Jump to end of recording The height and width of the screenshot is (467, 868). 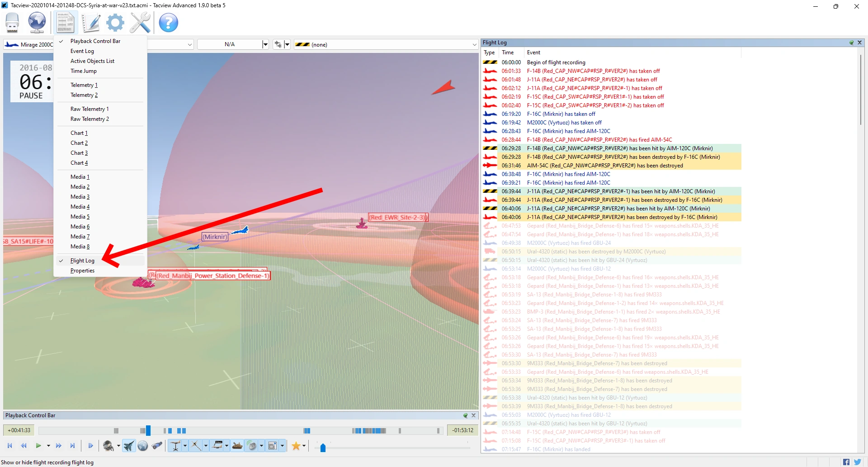pyautogui.click(x=72, y=446)
